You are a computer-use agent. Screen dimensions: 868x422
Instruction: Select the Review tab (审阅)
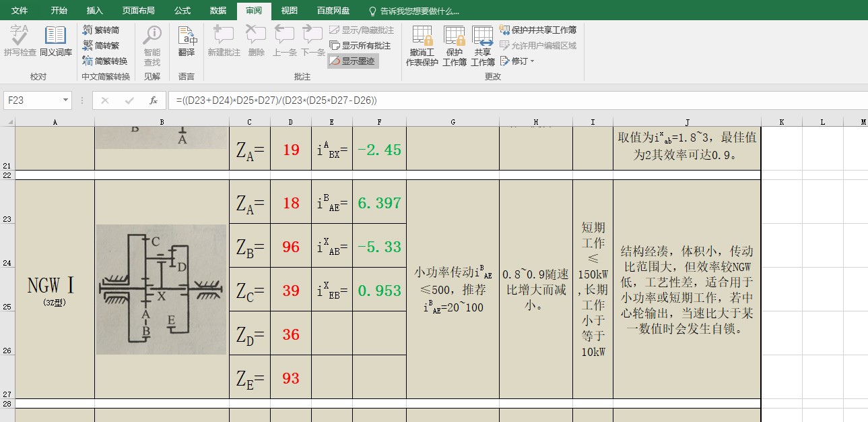pyautogui.click(x=254, y=11)
